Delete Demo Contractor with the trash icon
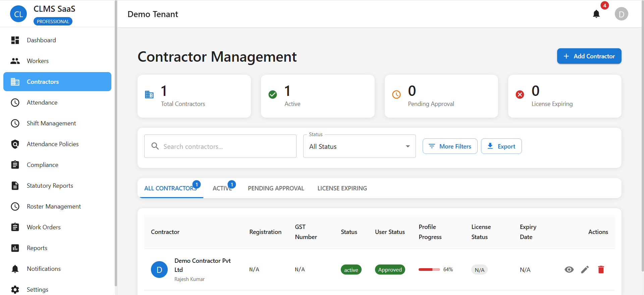Image resolution: width=644 pixels, height=295 pixels. coord(601,270)
